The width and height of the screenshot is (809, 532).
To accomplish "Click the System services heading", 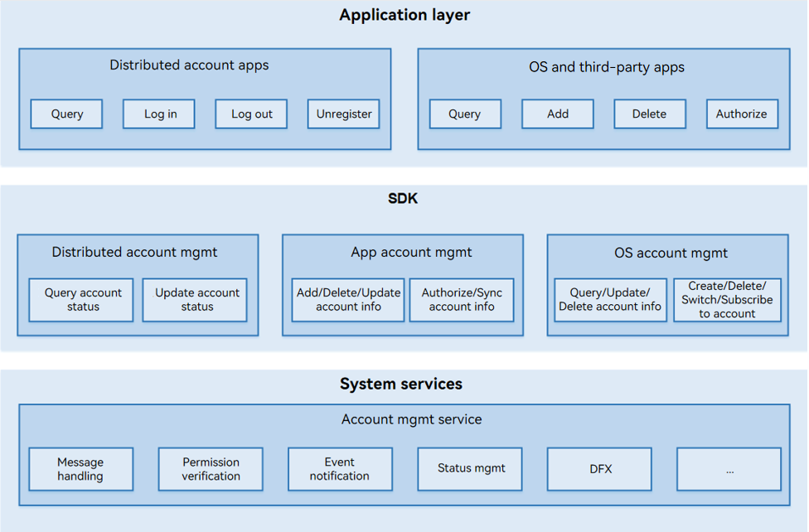I will 401,384.
